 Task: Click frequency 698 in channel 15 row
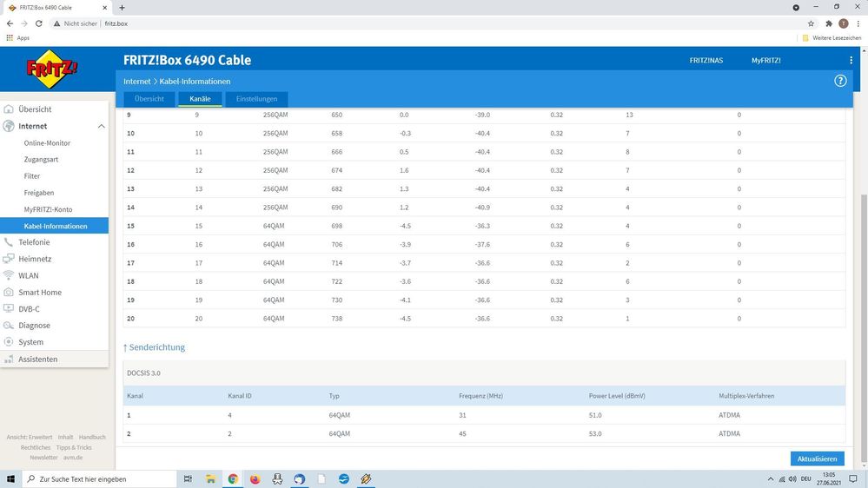pyautogui.click(x=336, y=226)
